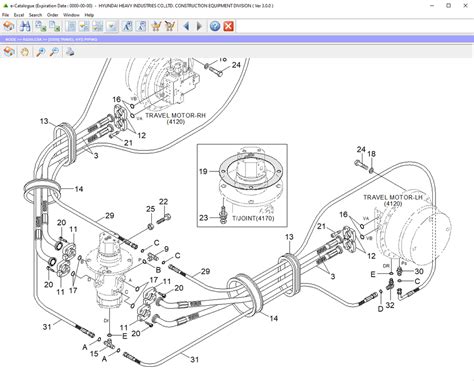Click the list view icon beside Excel exports
Image resolution: width=474 pixels, height=381 pixels.
71,26
